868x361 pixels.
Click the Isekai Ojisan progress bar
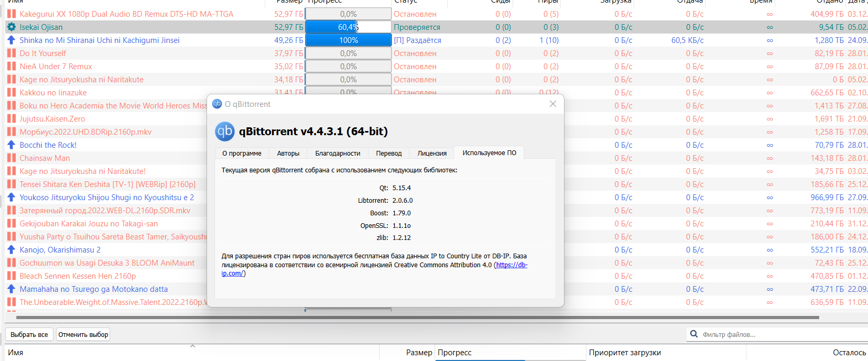coord(348,27)
